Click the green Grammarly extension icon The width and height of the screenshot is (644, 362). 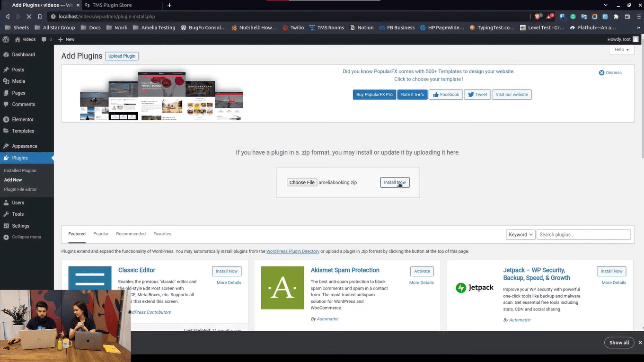pyautogui.click(x=573, y=17)
